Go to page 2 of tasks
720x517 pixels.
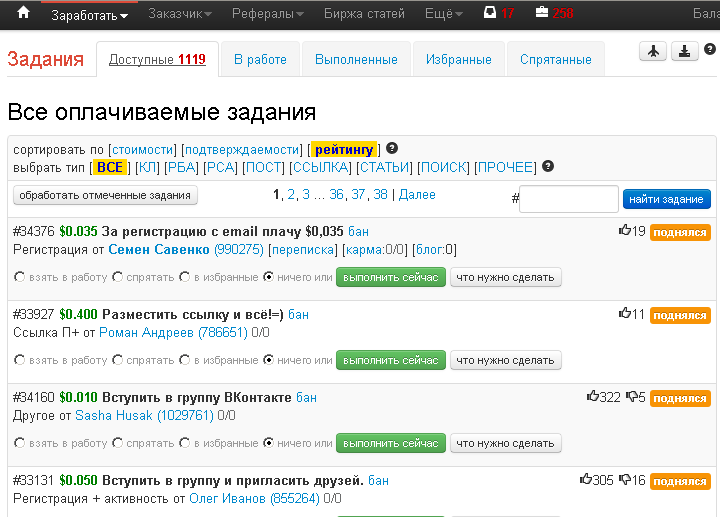pos(291,195)
